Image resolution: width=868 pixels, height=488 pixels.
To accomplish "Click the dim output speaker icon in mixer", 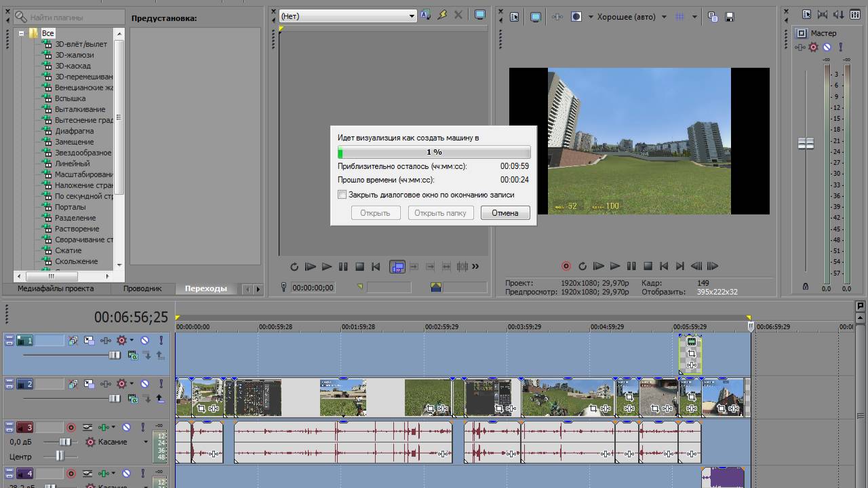I will 839,15.
